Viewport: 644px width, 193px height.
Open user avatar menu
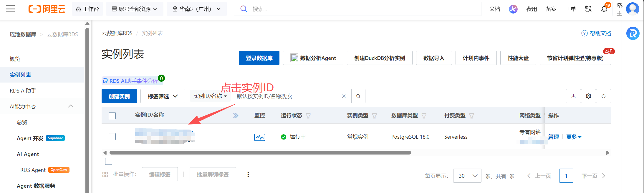pos(633,9)
